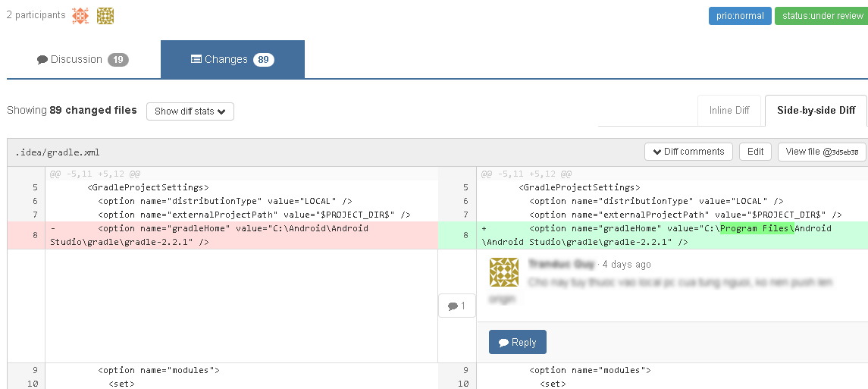Switch to the Changes tab
868x389 pixels.
(x=233, y=59)
